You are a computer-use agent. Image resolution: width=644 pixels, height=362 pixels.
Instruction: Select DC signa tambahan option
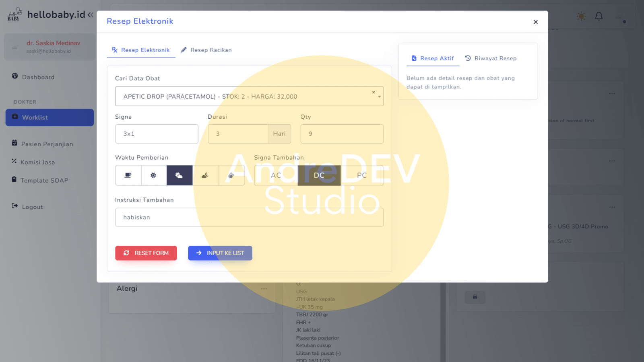(x=319, y=175)
